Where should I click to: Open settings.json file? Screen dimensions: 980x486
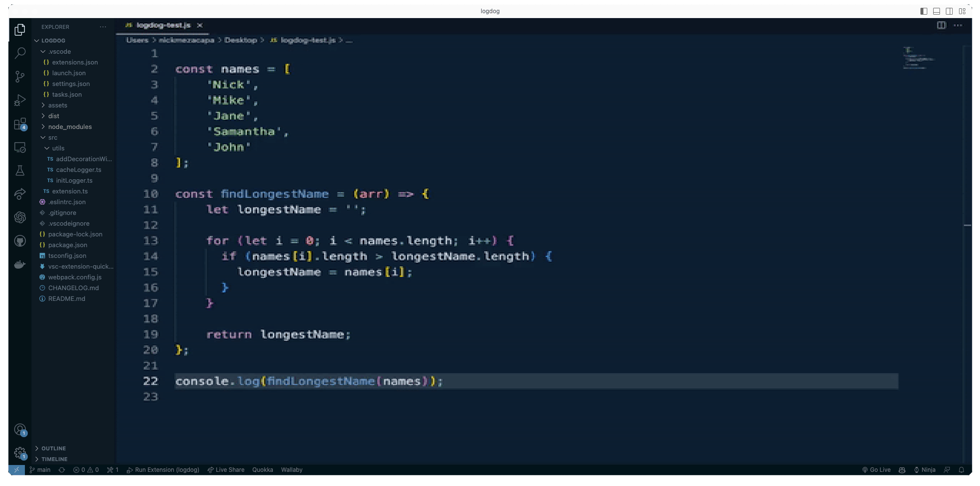(71, 84)
